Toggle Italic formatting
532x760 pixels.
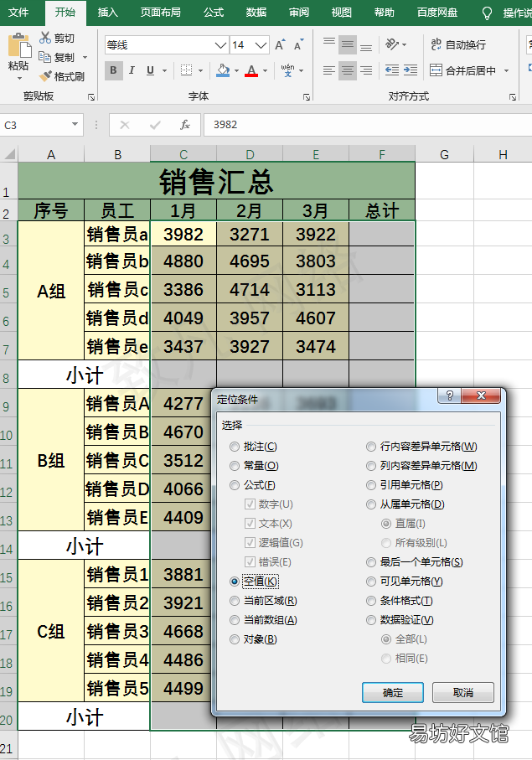[132, 70]
